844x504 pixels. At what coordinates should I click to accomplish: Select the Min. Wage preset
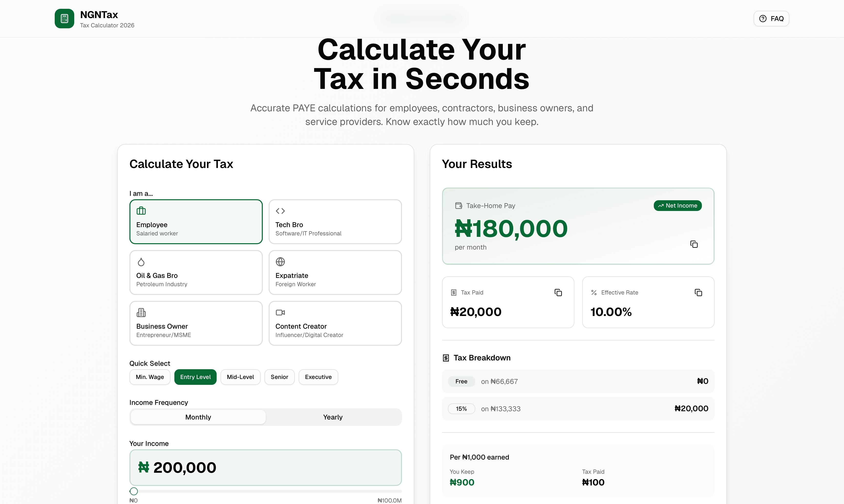click(x=149, y=377)
